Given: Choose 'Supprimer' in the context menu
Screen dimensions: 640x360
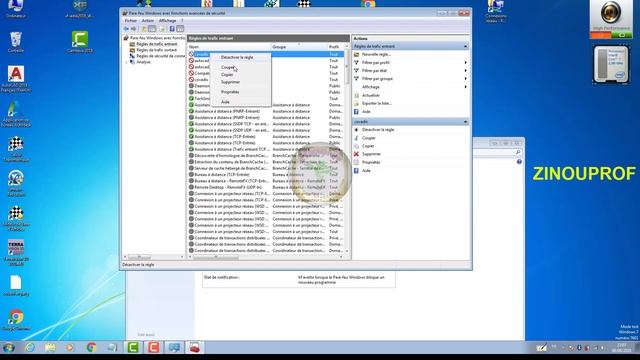Looking at the screenshot, I should (x=230, y=82).
